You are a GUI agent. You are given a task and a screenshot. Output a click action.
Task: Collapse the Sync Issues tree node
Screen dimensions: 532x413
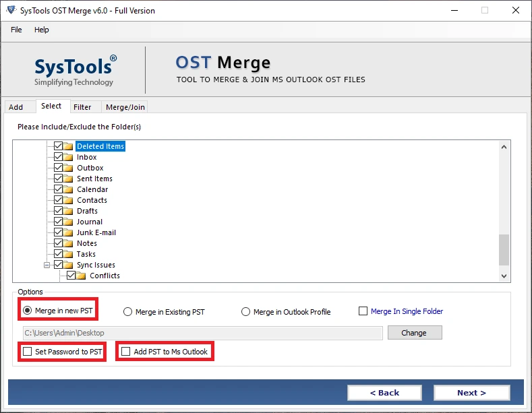click(47, 265)
